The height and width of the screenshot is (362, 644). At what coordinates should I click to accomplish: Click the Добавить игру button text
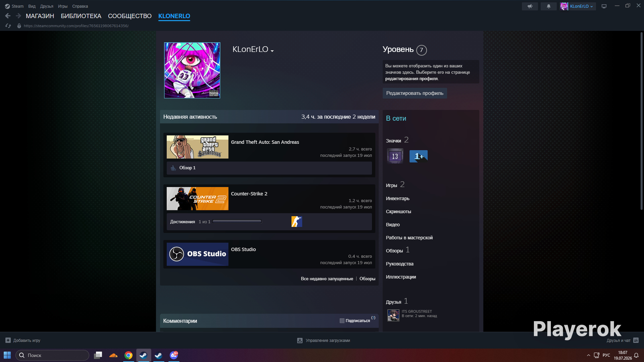click(x=27, y=340)
